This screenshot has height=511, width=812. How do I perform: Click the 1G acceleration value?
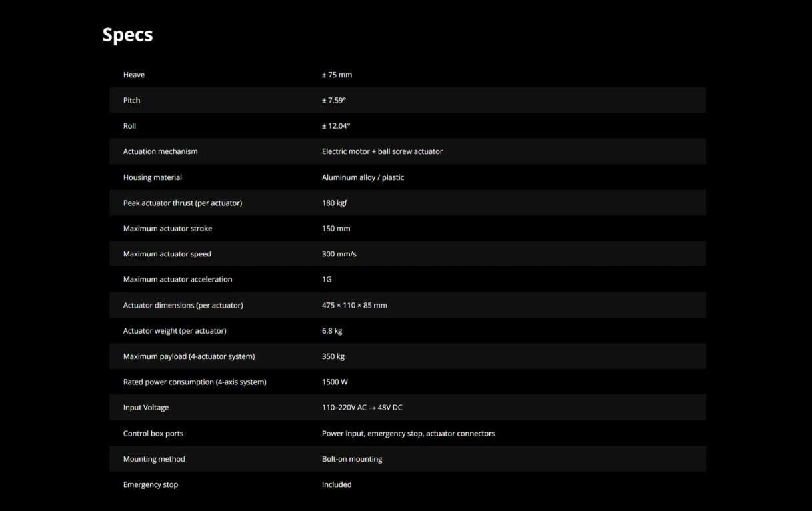327,279
